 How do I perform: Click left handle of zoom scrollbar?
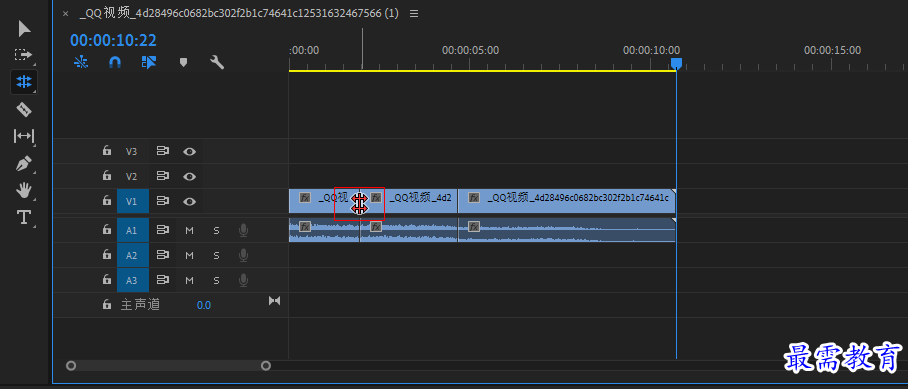pos(71,365)
